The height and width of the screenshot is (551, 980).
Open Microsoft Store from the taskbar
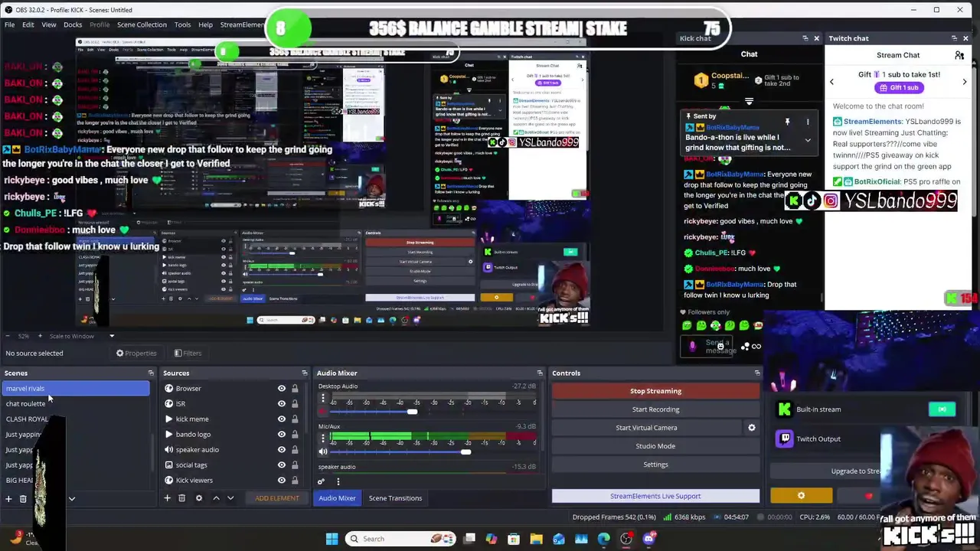coord(514,539)
